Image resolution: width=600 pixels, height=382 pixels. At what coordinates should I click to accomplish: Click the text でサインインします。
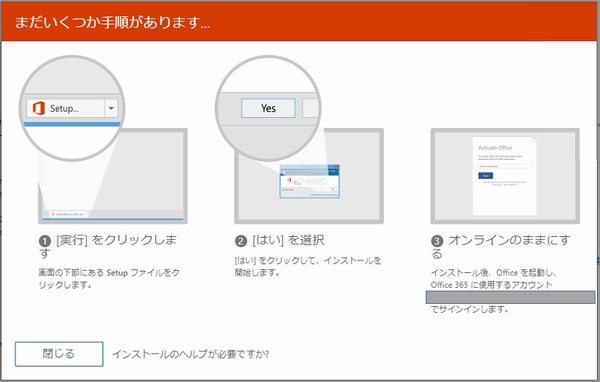470,309
